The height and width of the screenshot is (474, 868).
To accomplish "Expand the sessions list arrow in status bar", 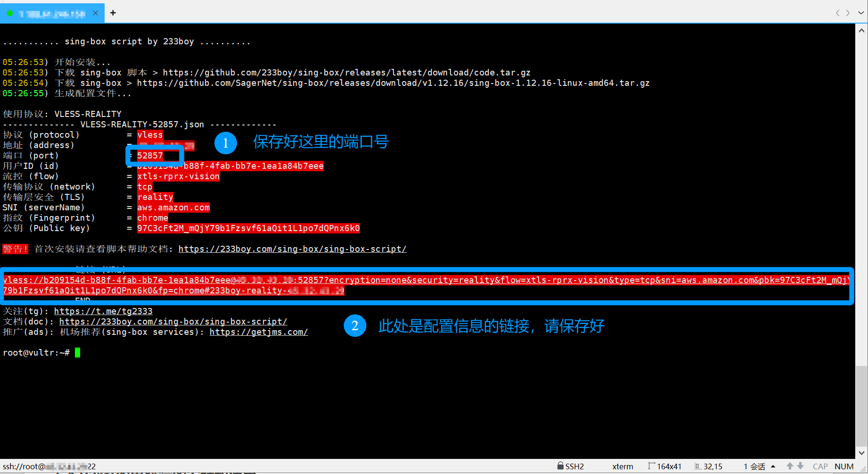I will 773,466.
